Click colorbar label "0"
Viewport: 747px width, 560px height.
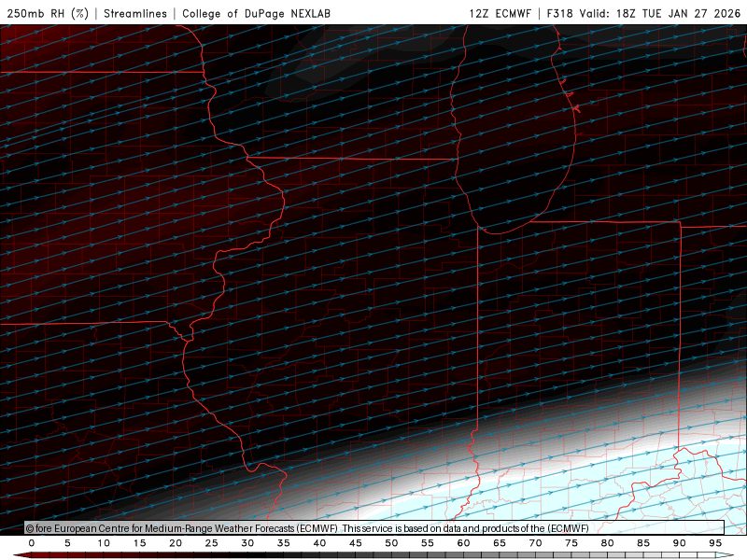tap(32, 543)
